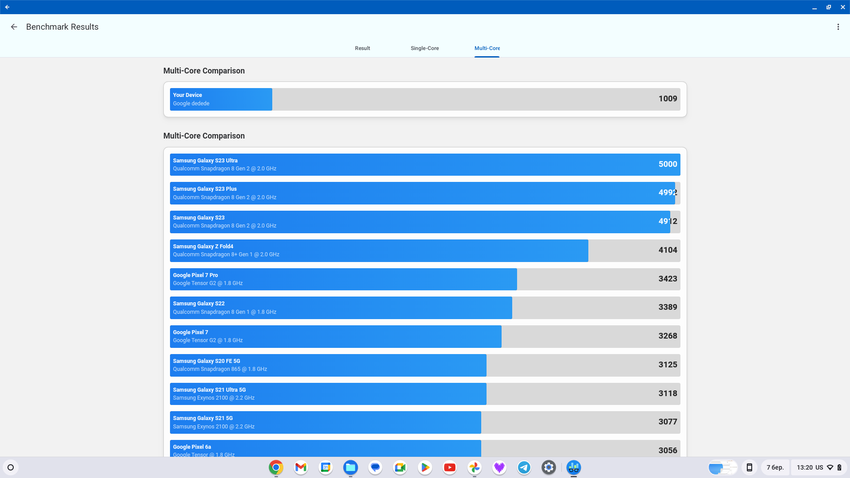
Task: Open Chrome from the shelf
Action: (x=275, y=467)
